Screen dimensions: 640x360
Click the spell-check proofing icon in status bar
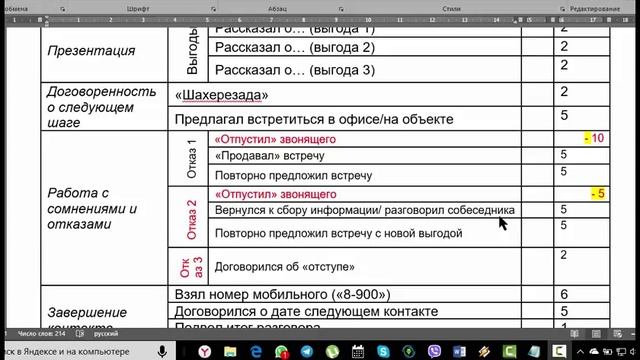80,334
